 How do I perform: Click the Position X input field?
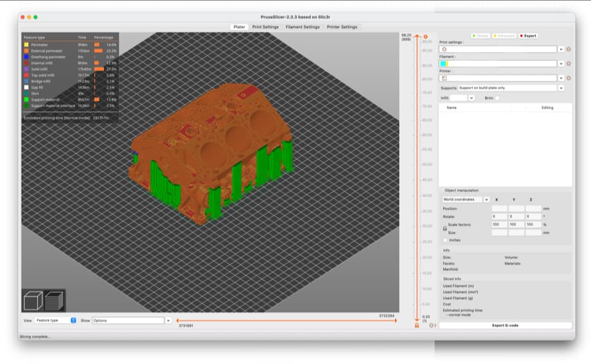coord(499,209)
